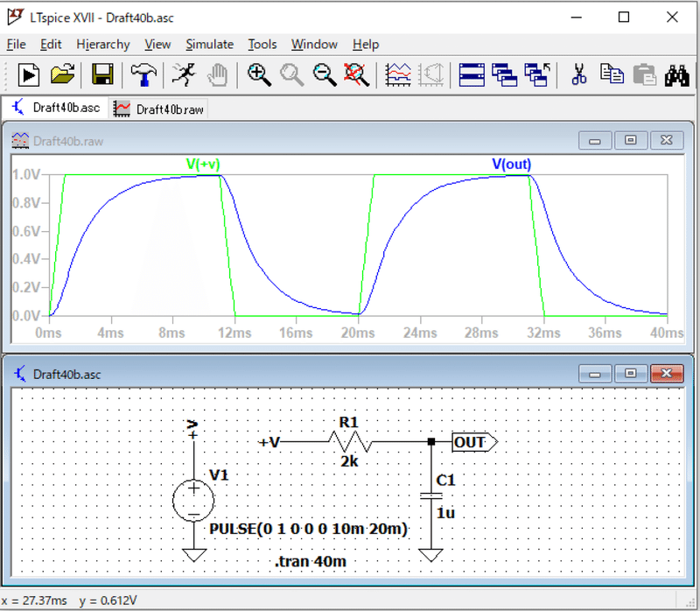The width and height of the screenshot is (700, 611).
Task: Click the New Schematic toolbar icon
Action: click(x=29, y=74)
